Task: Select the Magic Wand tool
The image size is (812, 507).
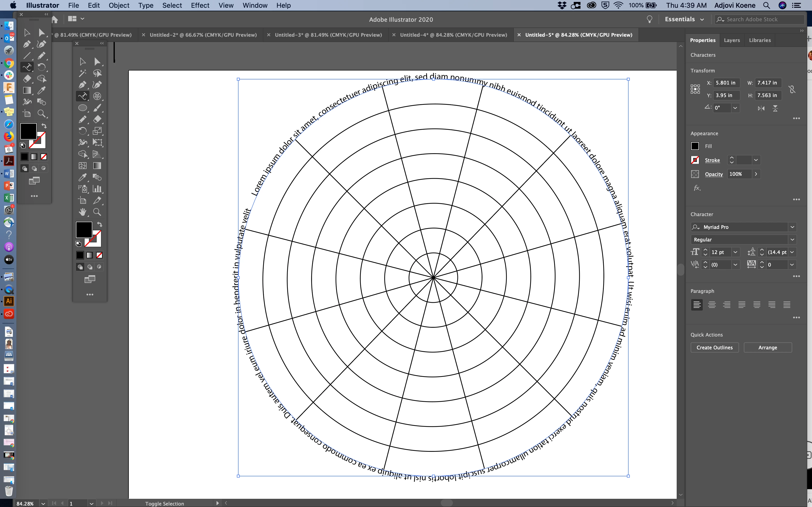Action: [83, 73]
